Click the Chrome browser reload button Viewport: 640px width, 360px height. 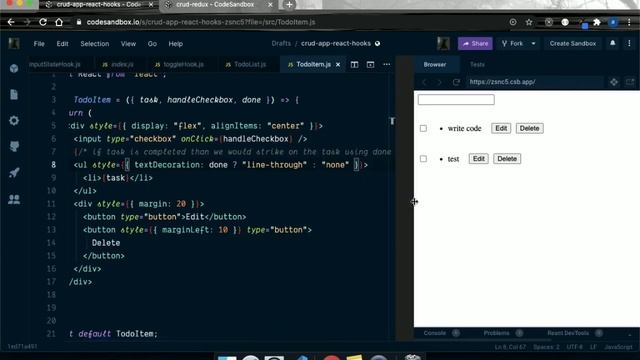tap(43, 22)
